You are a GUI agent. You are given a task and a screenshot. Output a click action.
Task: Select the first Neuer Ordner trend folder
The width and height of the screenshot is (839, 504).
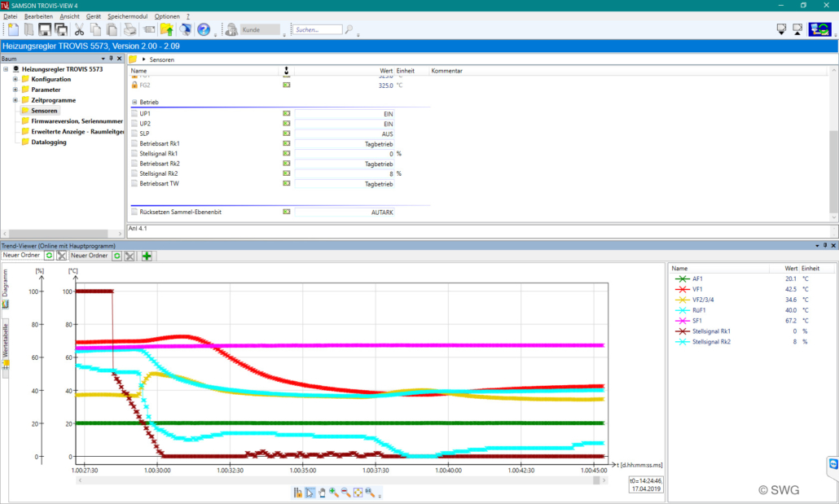21,256
